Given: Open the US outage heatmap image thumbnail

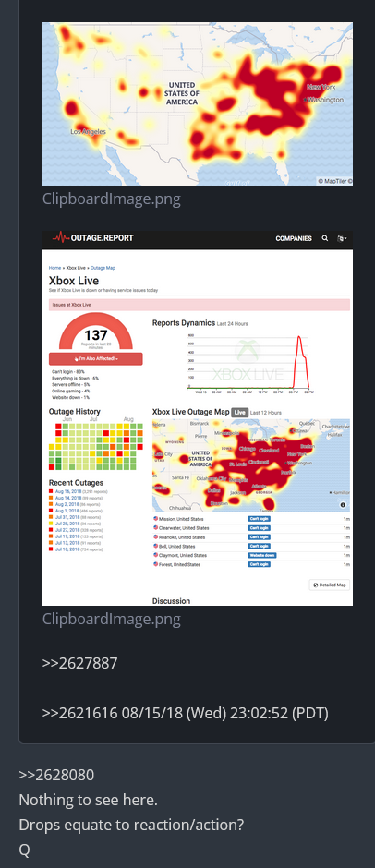Looking at the screenshot, I should pyautogui.click(x=197, y=104).
